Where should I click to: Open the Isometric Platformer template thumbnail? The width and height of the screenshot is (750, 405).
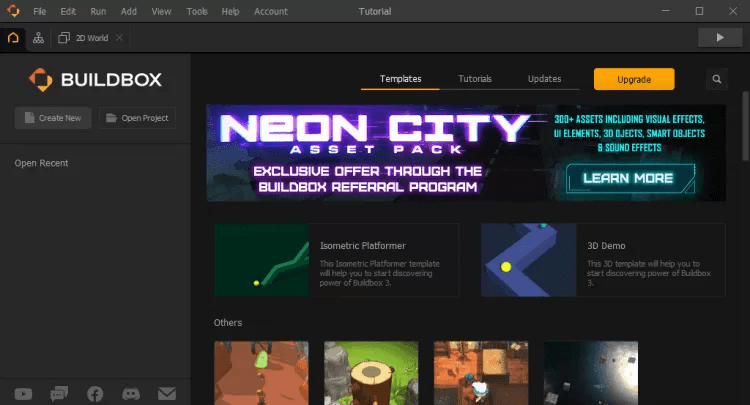(x=262, y=260)
